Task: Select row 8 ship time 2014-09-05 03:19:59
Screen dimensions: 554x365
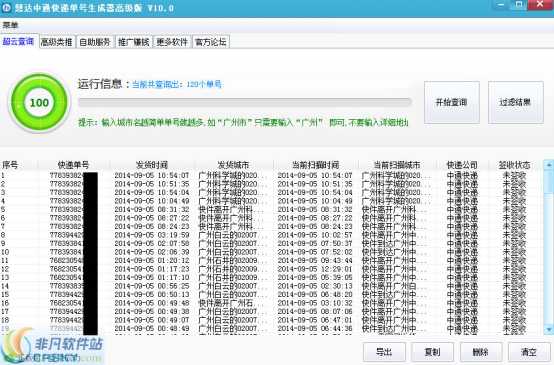Action: tap(152, 235)
